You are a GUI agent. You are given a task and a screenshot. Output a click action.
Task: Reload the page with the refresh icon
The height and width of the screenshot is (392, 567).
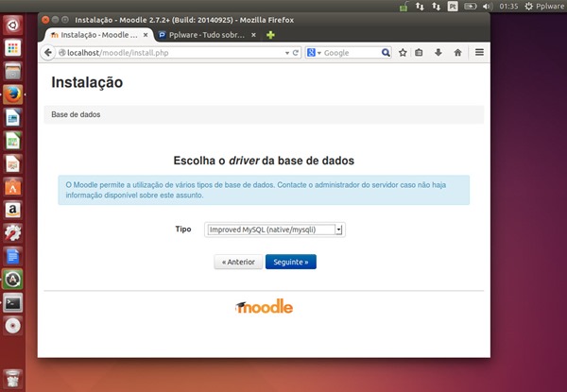296,53
